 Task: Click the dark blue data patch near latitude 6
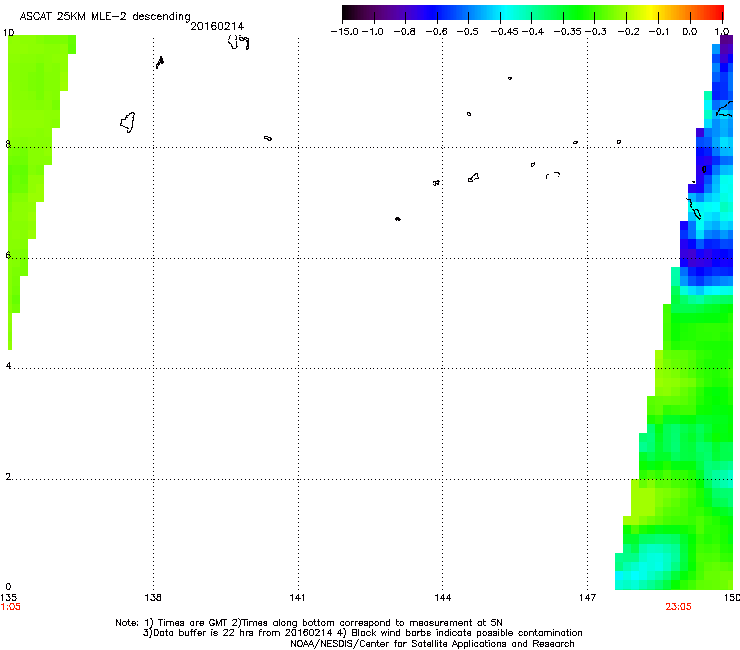point(706,257)
